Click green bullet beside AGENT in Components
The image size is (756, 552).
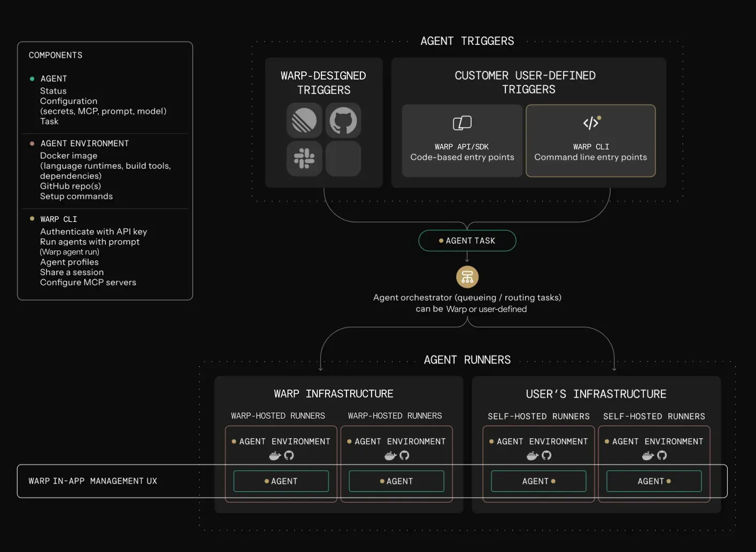32,79
